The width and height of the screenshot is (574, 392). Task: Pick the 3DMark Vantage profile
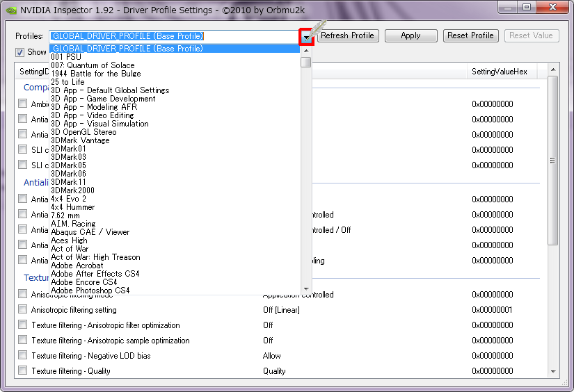(175, 140)
